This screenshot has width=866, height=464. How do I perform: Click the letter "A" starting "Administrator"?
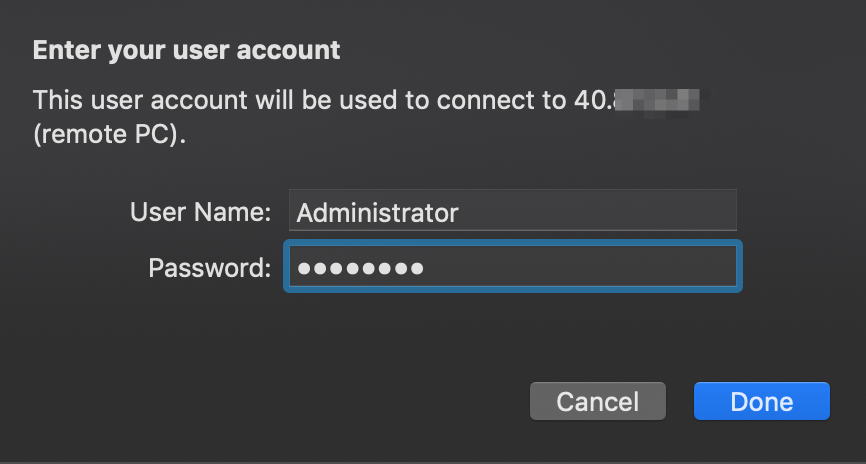click(x=305, y=213)
